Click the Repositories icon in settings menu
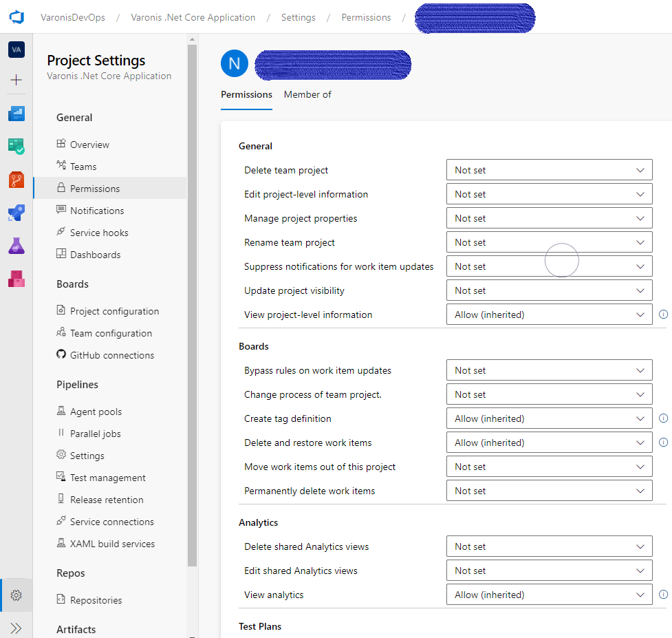This screenshot has height=638, width=672. coord(61,599)
